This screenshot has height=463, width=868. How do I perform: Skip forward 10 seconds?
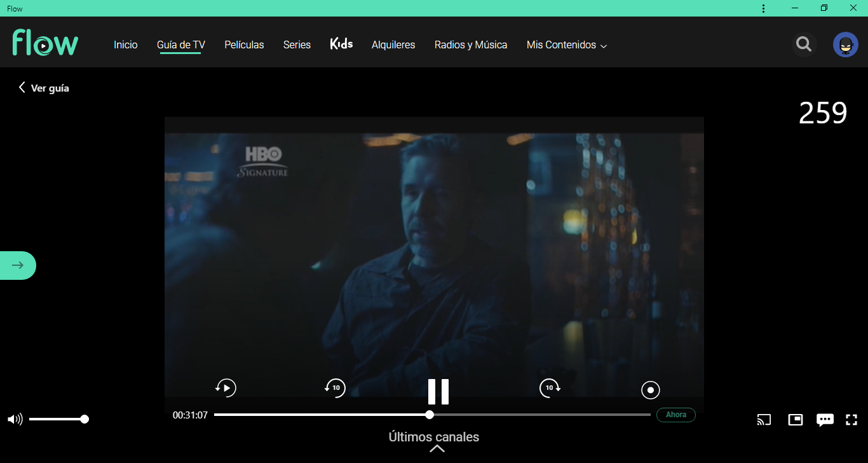coord(550,387)
